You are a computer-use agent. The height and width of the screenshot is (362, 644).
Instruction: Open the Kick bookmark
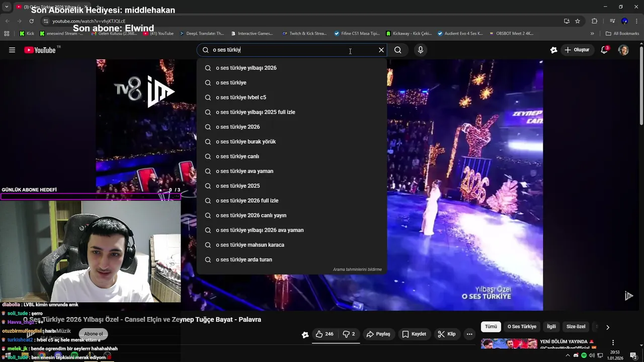[x=27, y=34]
